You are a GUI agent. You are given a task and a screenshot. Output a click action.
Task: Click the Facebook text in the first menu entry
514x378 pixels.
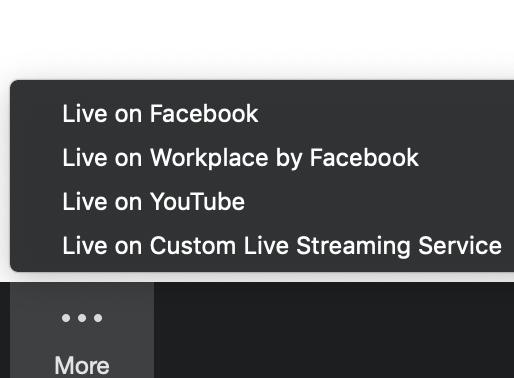[x=204, y=114]
